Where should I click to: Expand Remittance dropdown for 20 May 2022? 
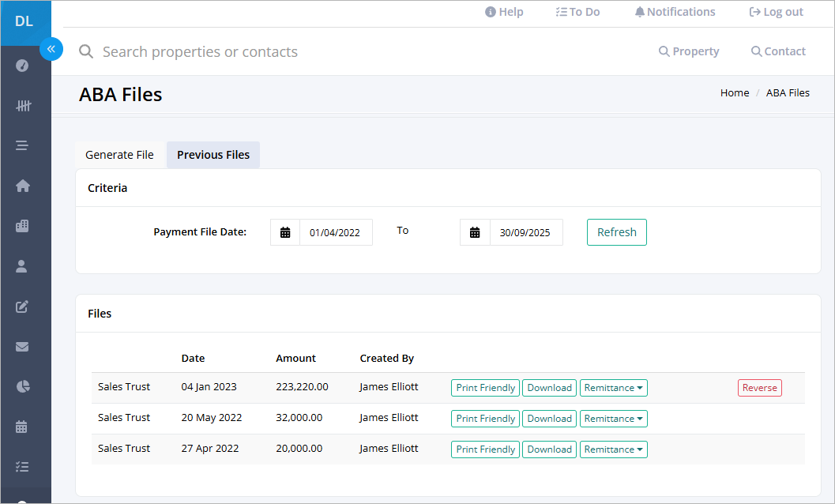pos(614,419)
